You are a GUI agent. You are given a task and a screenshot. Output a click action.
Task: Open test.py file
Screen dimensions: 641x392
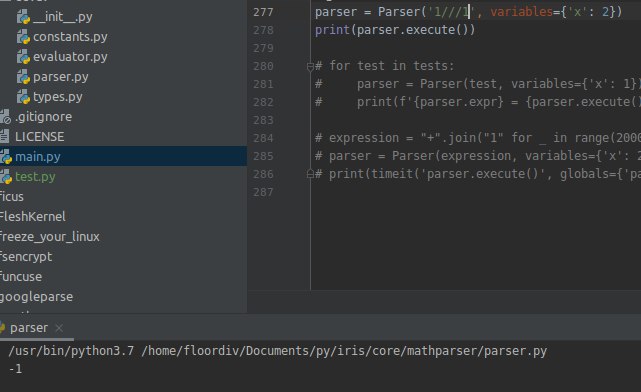pyautogui.click(x=35, y=177)
